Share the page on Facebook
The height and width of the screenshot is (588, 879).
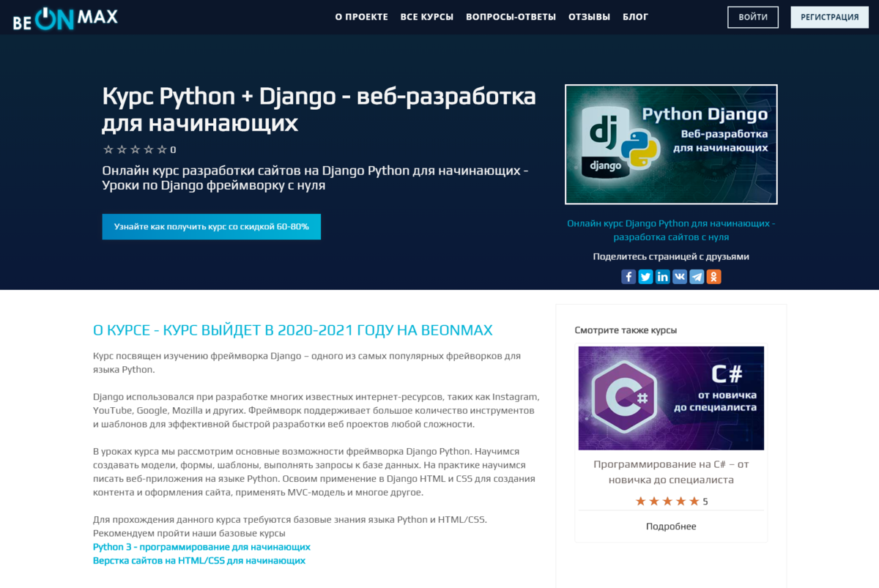pos(628,277)
